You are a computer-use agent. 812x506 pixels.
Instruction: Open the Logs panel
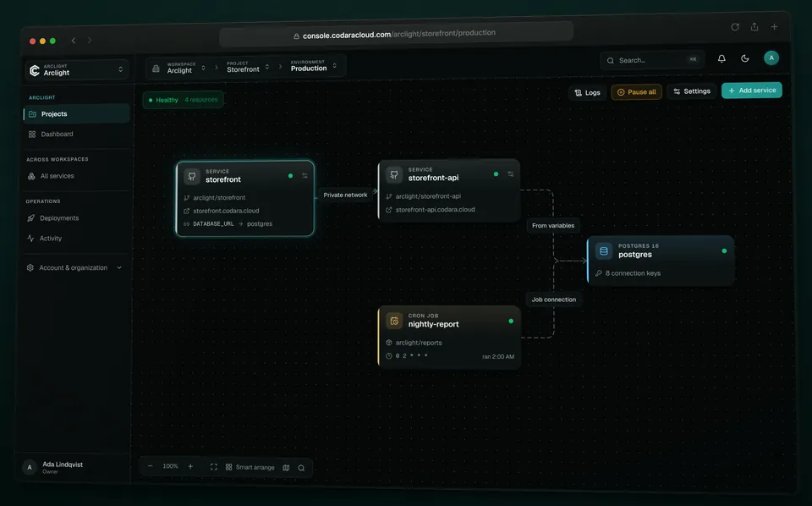coord(587,93)
